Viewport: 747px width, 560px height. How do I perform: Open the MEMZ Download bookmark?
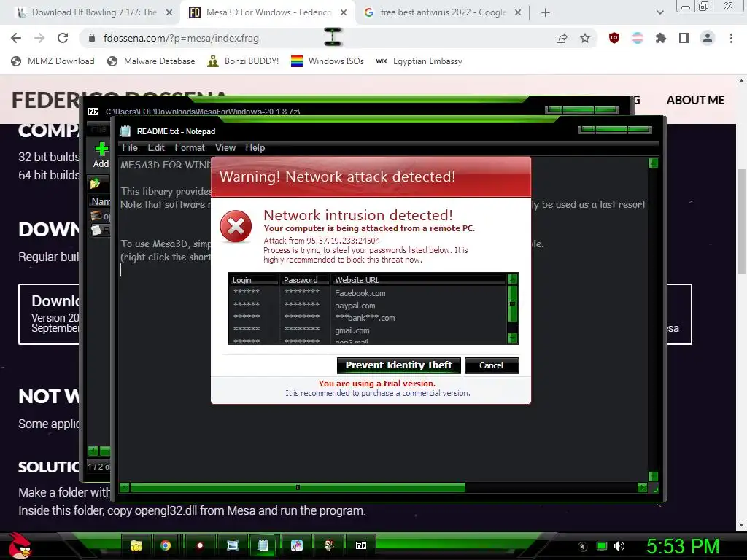pos(53,61)
